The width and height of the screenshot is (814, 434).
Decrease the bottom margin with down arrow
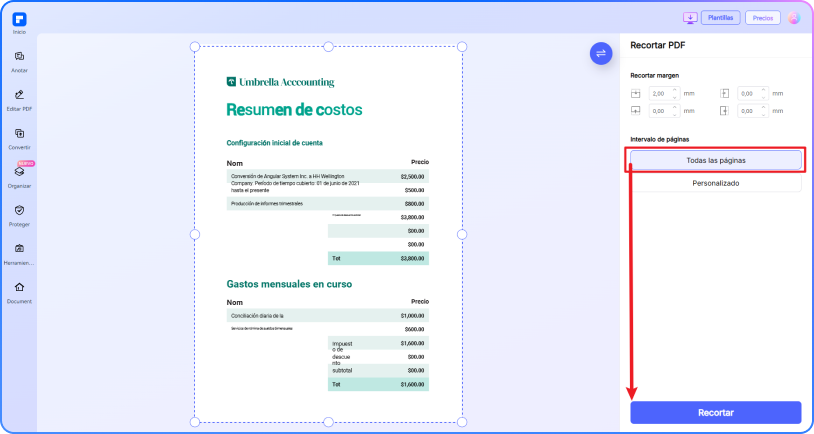coord(675,114)
